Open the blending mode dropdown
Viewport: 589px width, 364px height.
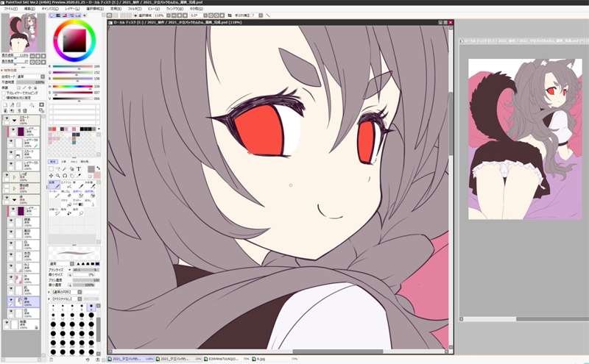(x=29, y=76)
